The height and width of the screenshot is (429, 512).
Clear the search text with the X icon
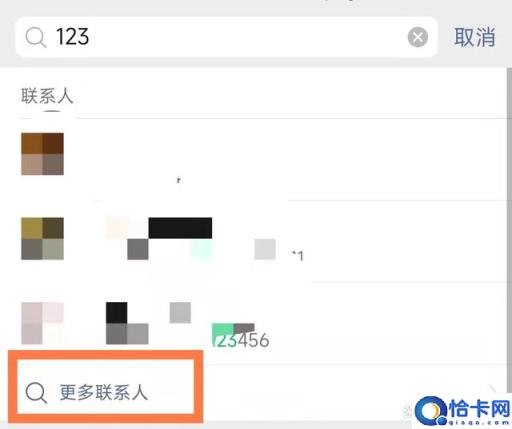(x=418, y=37)
